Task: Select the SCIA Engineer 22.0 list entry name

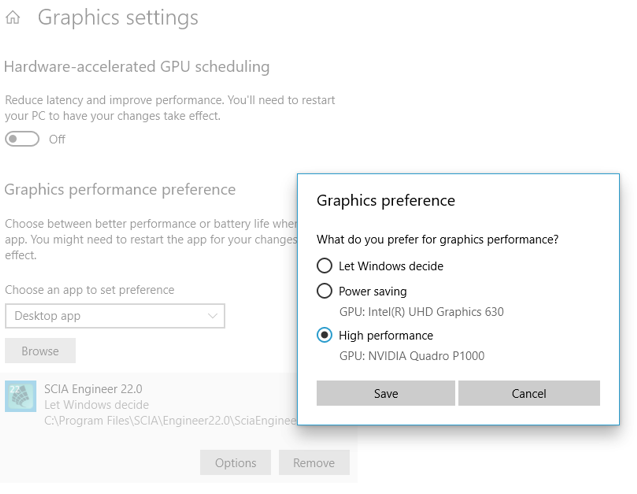Action: point(93,389)
